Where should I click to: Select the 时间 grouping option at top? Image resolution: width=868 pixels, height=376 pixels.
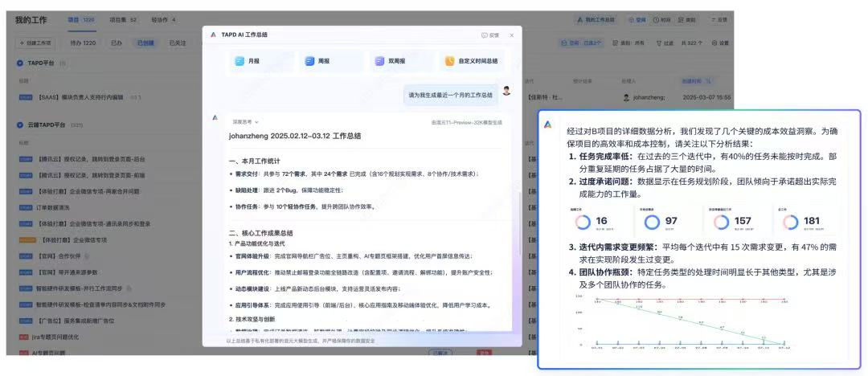[662, 19]
